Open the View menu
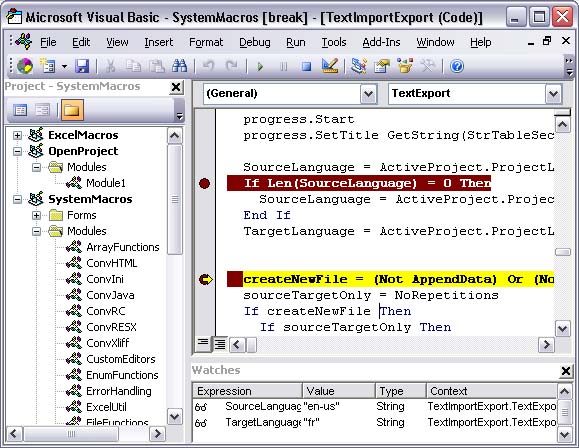Viewport: 579px width, 448px height. point(117,42)
